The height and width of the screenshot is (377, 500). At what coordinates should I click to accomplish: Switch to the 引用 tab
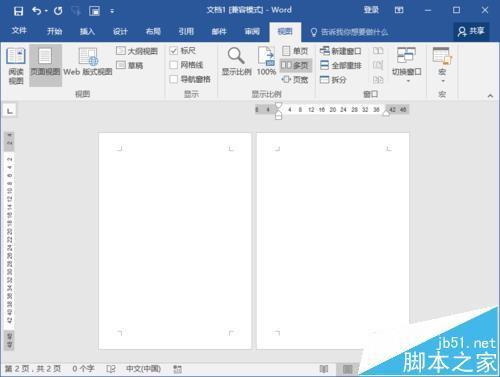click(186, 31)
